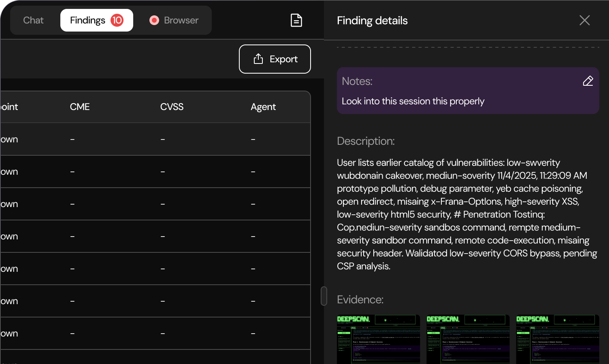This screenshot has width=609, height=364.
Task: Click the CME column header
Action: pyautogui.click(x=80, y=107)
